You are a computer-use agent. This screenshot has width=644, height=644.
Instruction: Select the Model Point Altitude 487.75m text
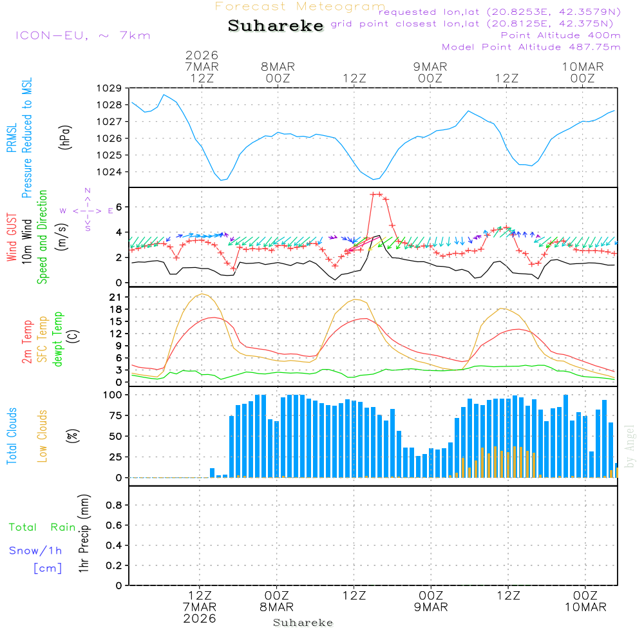531,47
